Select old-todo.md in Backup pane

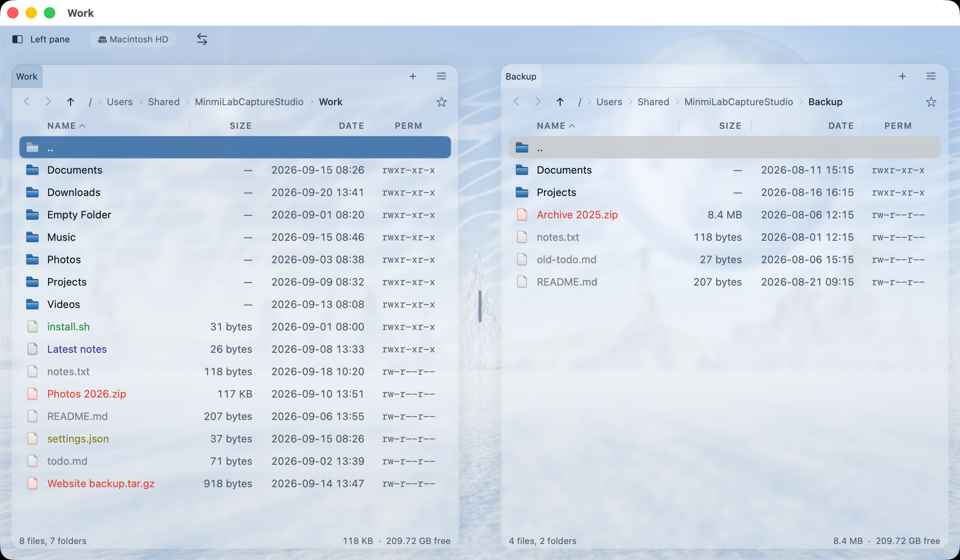[724, 260]
